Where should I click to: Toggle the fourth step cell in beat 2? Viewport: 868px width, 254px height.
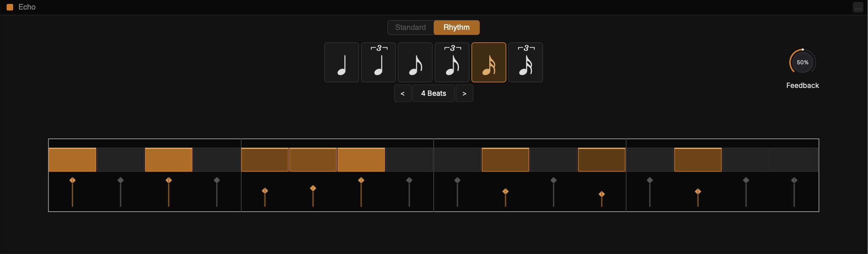409,160
